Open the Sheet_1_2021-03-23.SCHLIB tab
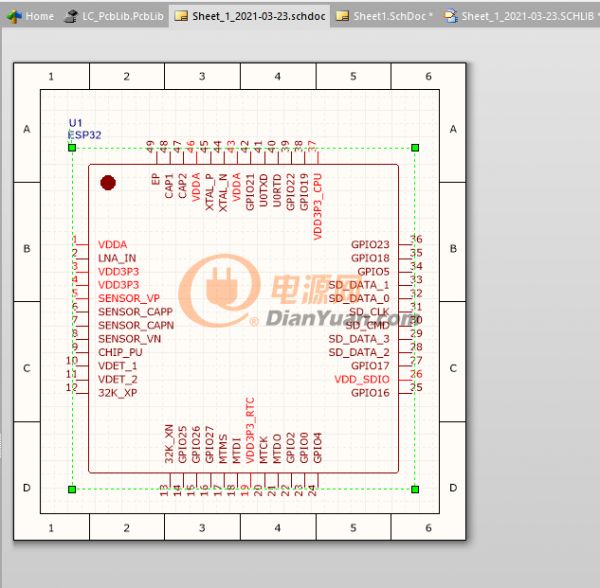600x588 pixels. (x=520, y=16)
